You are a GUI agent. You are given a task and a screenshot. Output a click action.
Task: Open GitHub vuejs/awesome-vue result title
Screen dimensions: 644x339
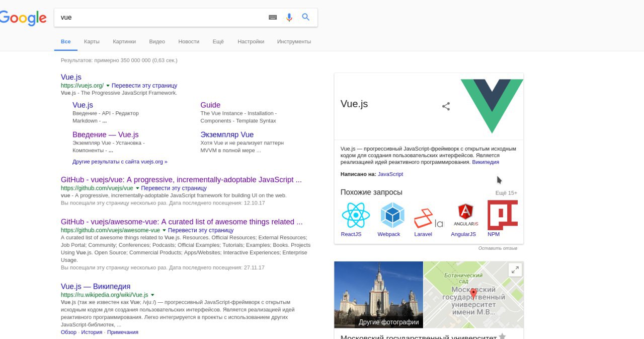coord(182,222)
